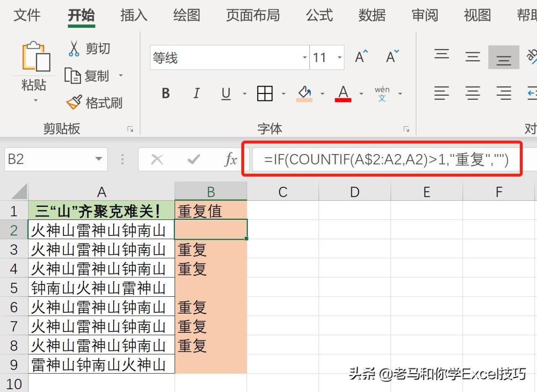Apply the Borders grid icon
The height and width of the screenshot is (392, 537).
tap(265, 93)
